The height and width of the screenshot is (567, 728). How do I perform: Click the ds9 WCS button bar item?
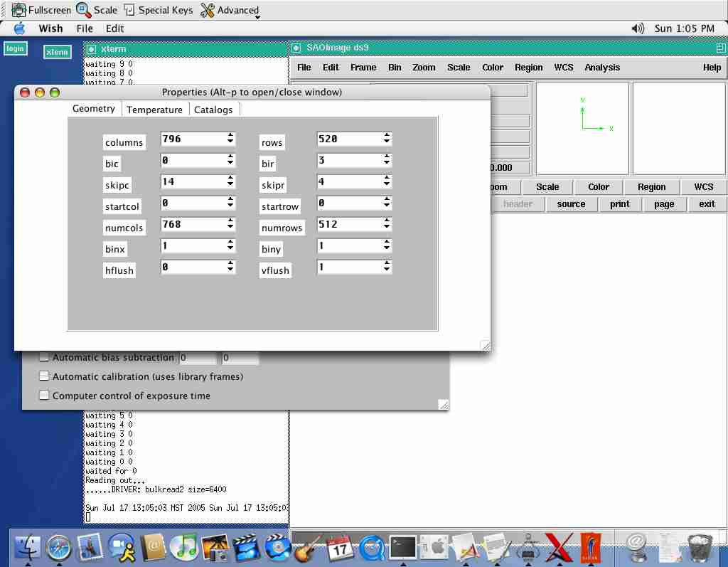704,187
